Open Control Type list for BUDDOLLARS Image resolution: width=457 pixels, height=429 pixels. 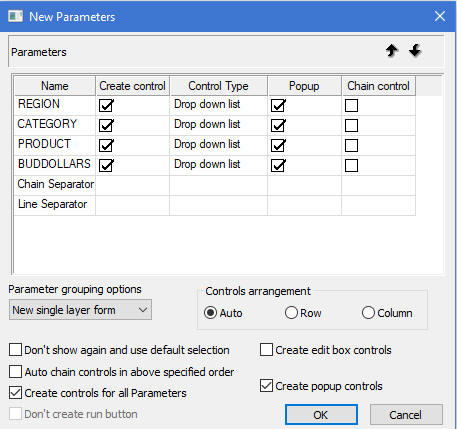click(218, 165)
